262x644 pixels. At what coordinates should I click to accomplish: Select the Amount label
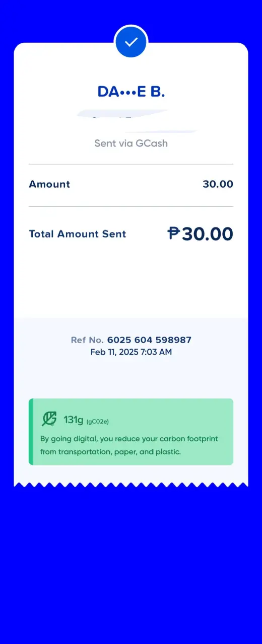point(49,184)
